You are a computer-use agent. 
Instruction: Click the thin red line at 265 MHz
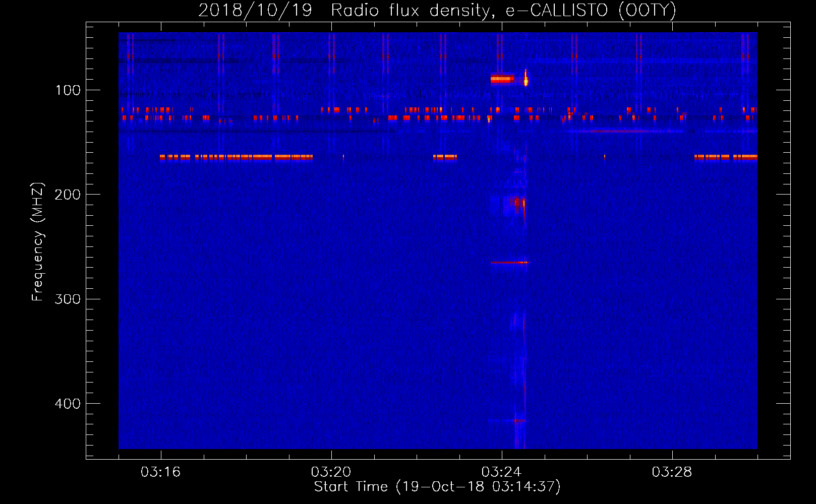pos(509,263)
